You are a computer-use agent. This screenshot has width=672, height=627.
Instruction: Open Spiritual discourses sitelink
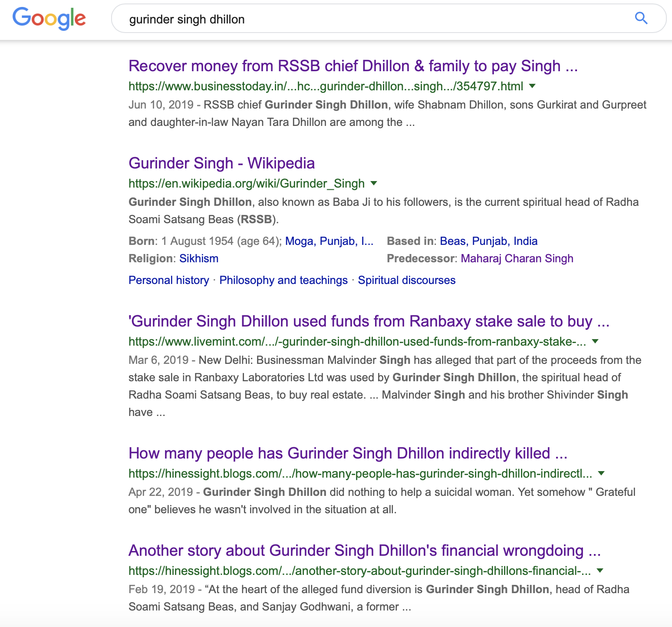click(406, 280)
